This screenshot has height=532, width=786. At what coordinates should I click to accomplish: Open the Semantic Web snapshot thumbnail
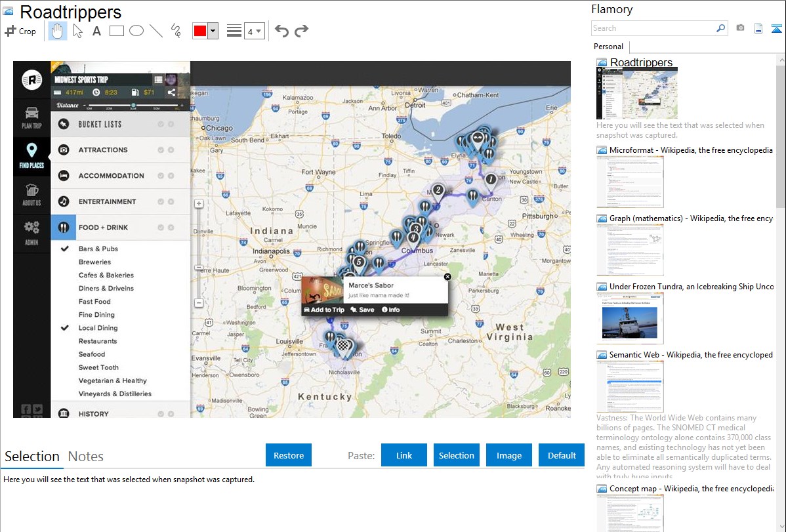tap(630, 386)
